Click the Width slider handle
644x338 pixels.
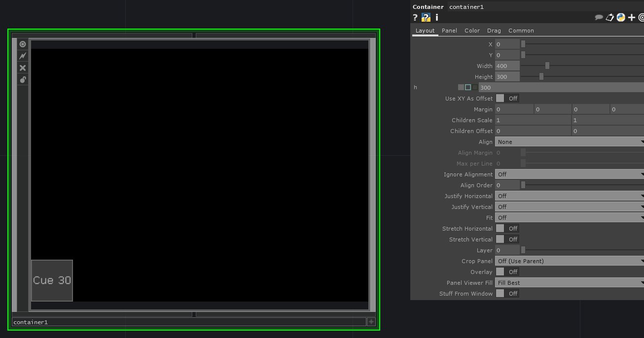coord(547,66)
